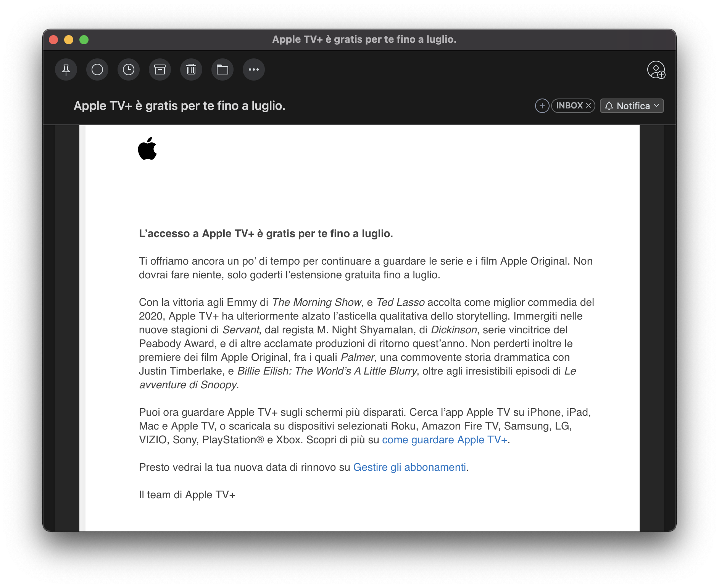Open the 'Gestire gli abbonamenti' link
Image resolution: width=719 pixels, height=588 pixels.
point(409,467)
